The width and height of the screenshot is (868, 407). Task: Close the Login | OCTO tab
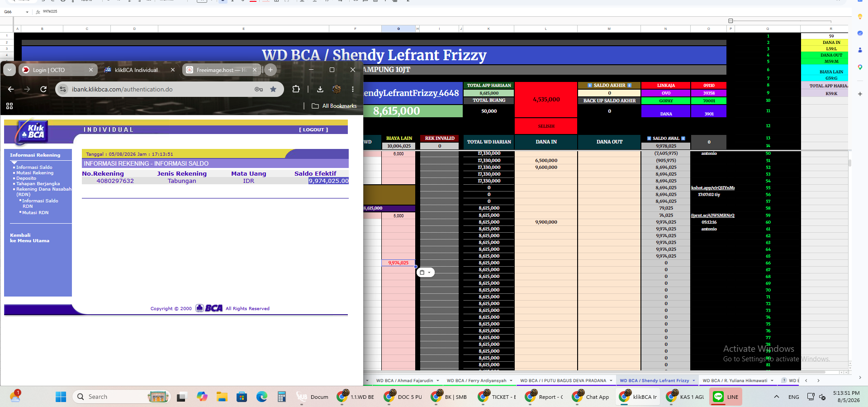90,70
